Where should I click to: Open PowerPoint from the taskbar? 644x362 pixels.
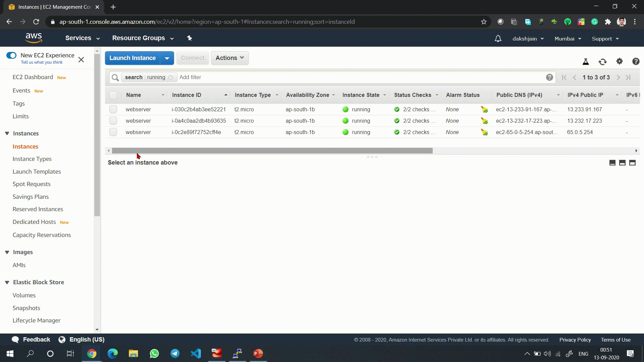(x=258, y=354)
